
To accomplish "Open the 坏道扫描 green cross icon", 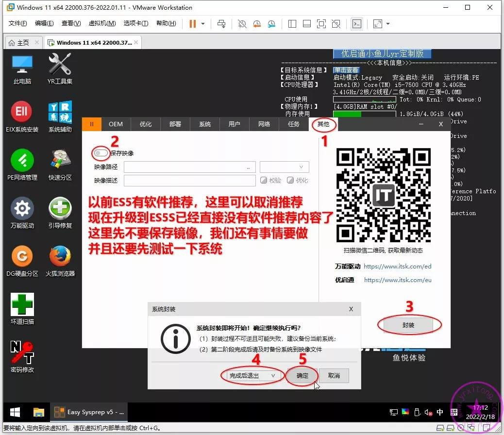I will (22, 305).
